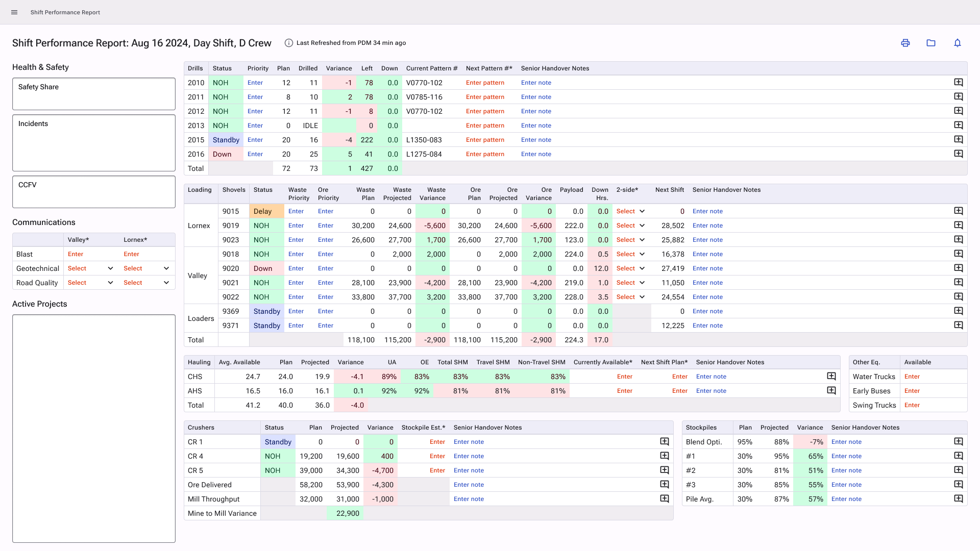The width and height of the screenshot is (980, 551).
Task: Add comment for Blend Opti. stockpile row
Action: click(959, 442)
